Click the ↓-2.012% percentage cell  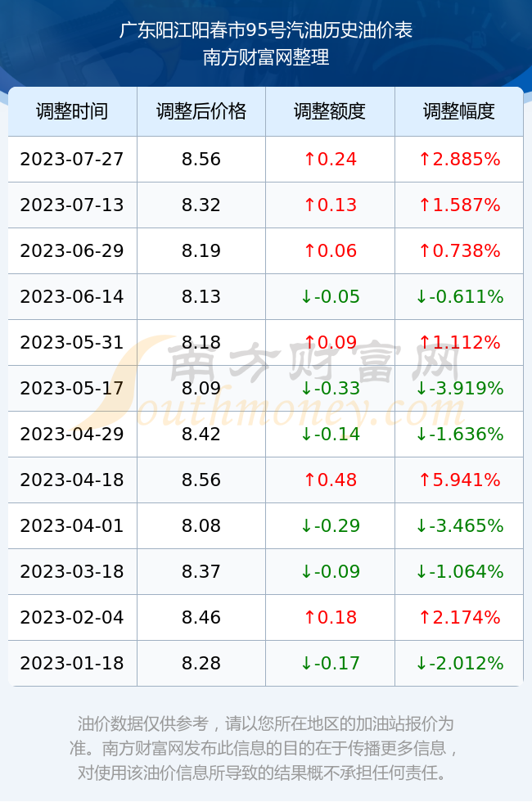[x=459, y=663]
